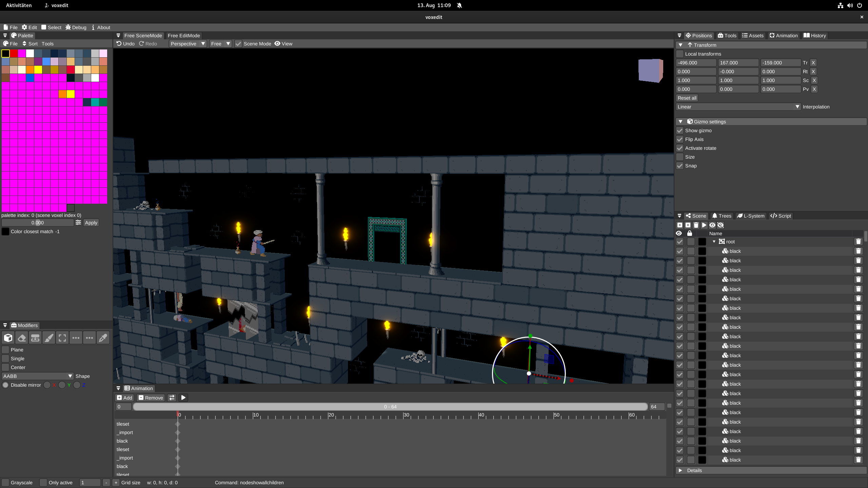Open the Perspective camera mode dropdown

(x=188, y=44)
